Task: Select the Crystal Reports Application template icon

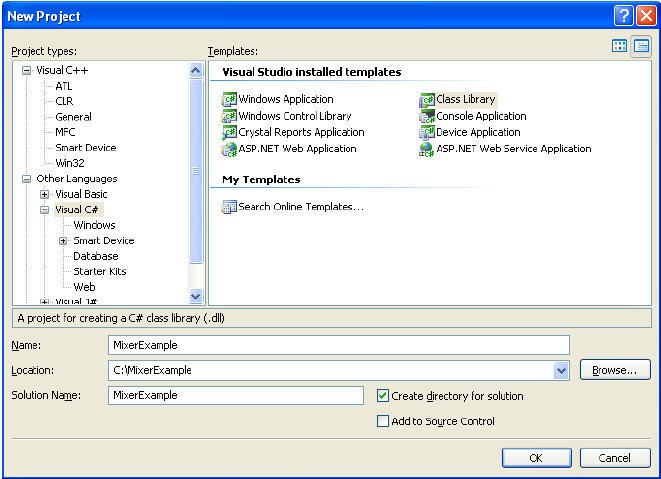Action: [x=229, y=132]
